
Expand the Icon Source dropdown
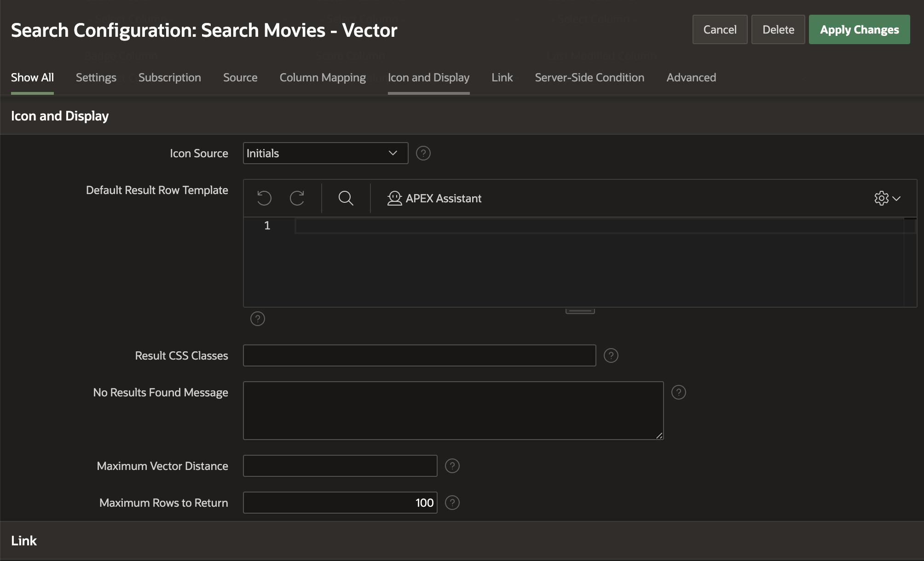[x=325, y=153]
